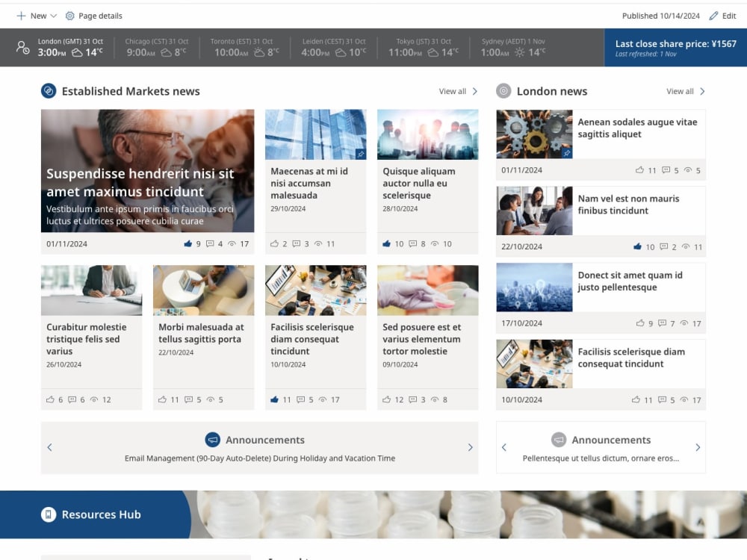Select the London (GMT) clock entry
Viewport: 747px width, 560px height.
coord(70,47)
